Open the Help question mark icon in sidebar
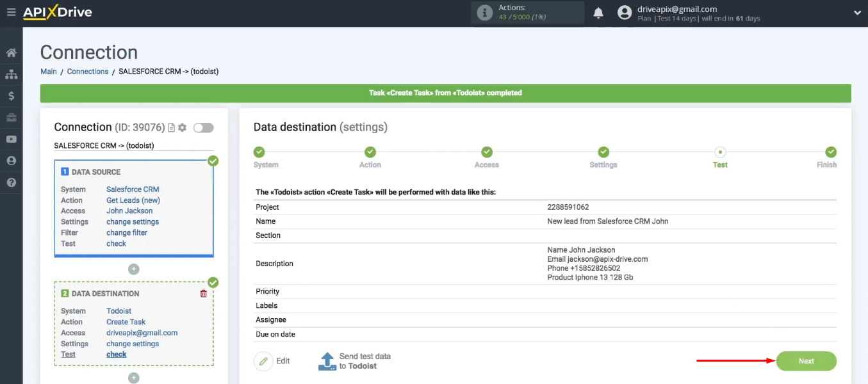Screen dimensions: 868x384 [11, 182]
